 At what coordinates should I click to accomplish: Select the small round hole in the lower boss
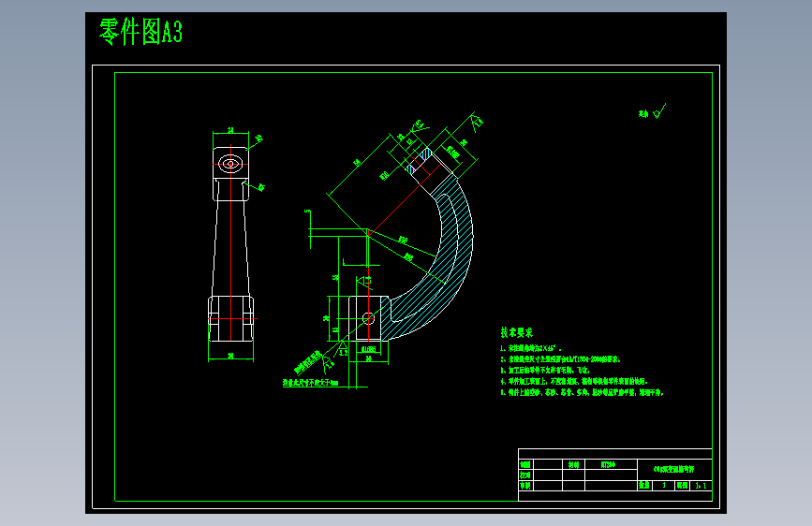click(368, 318)
